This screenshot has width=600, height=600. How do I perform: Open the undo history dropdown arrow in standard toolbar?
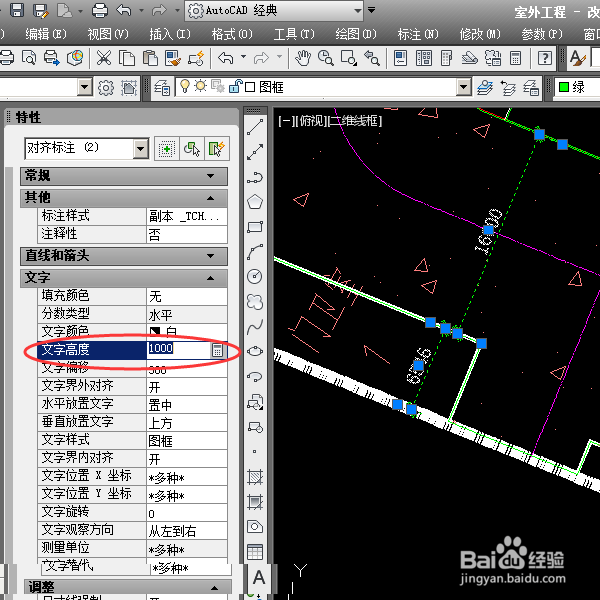click(x=243, y=57)
